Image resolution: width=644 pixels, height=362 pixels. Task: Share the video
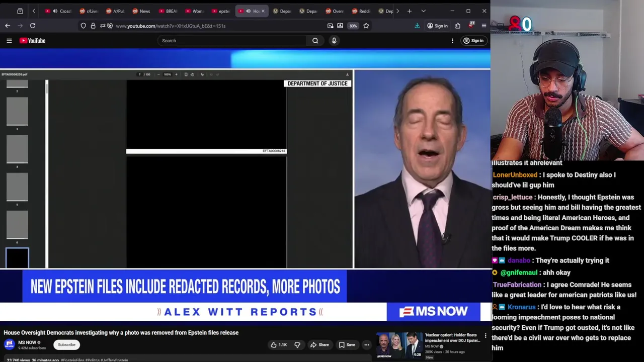(x=319, y=345)
